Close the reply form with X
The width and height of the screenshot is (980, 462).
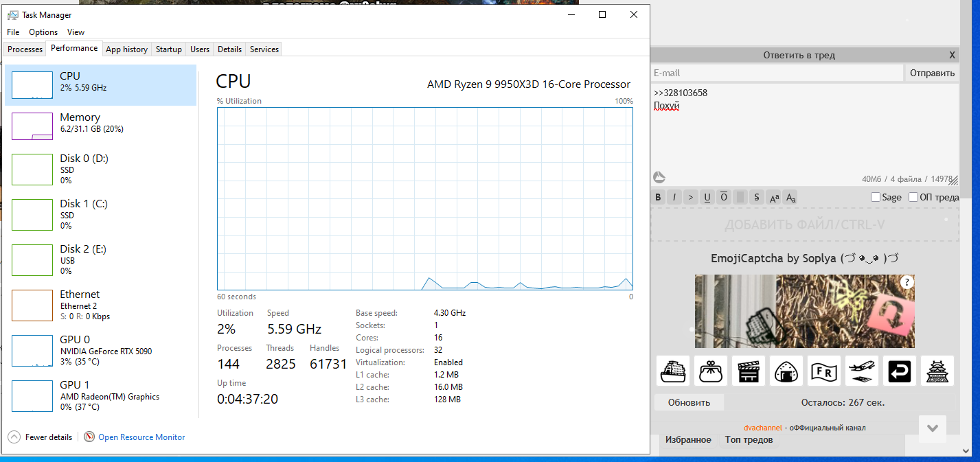(952, 55)
